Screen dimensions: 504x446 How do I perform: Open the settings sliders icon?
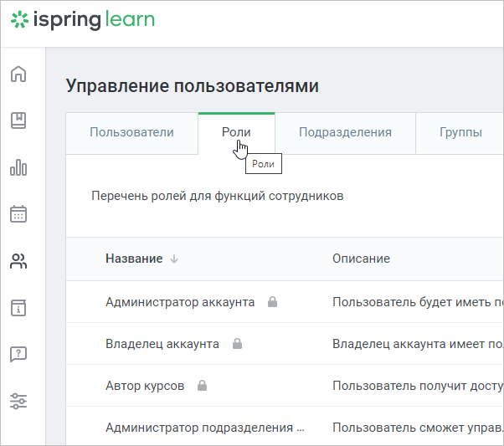(x=18, y=402)
